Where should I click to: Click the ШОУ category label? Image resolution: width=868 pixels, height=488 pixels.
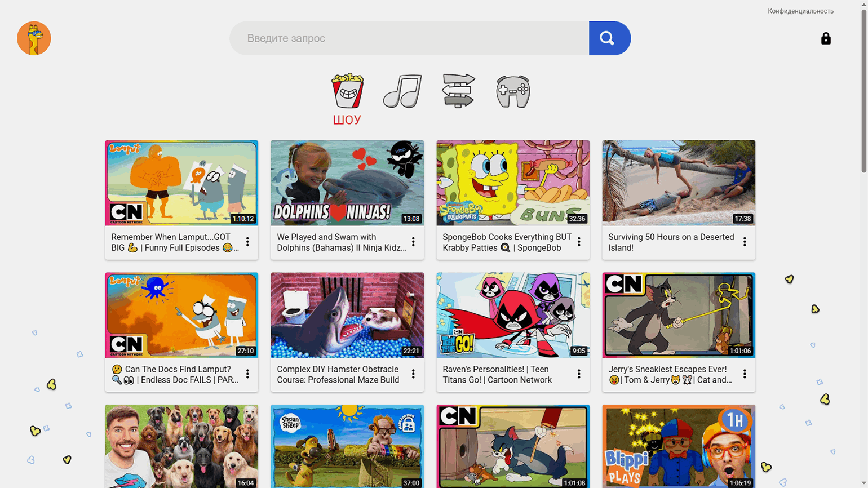pos(347,120)
